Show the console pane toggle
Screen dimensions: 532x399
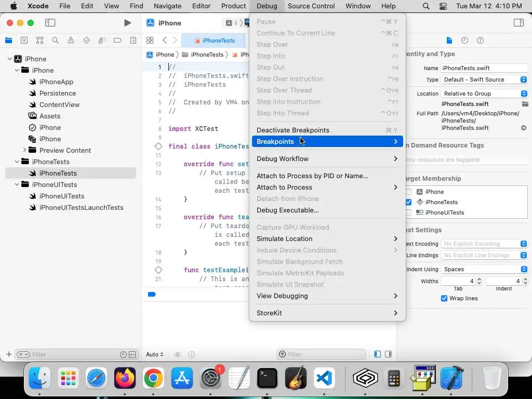coord(389,354)
